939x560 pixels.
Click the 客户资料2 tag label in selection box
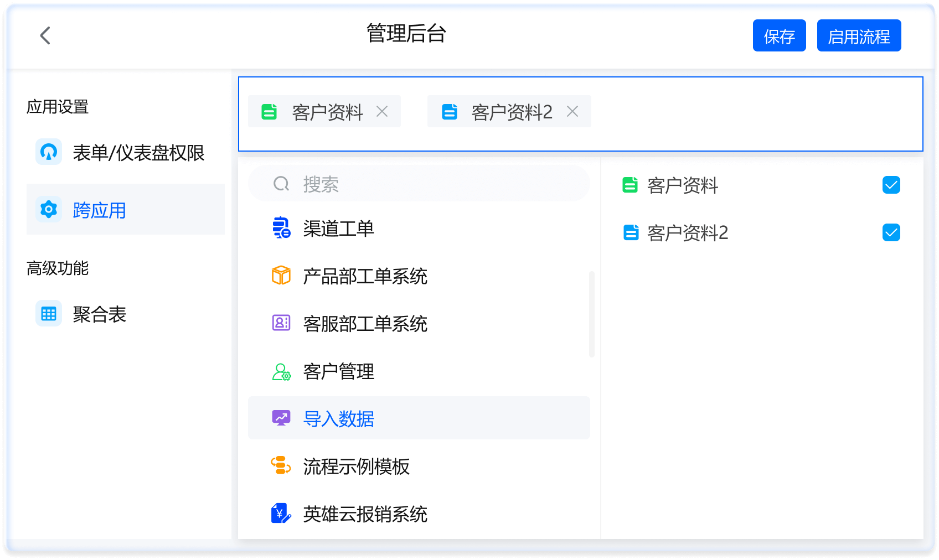coord(512,112)
